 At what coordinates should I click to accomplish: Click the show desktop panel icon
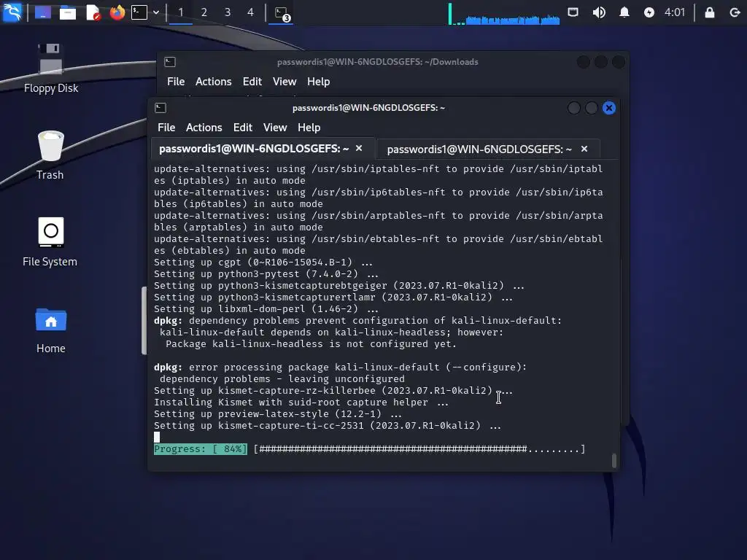[x=43, y=12]
